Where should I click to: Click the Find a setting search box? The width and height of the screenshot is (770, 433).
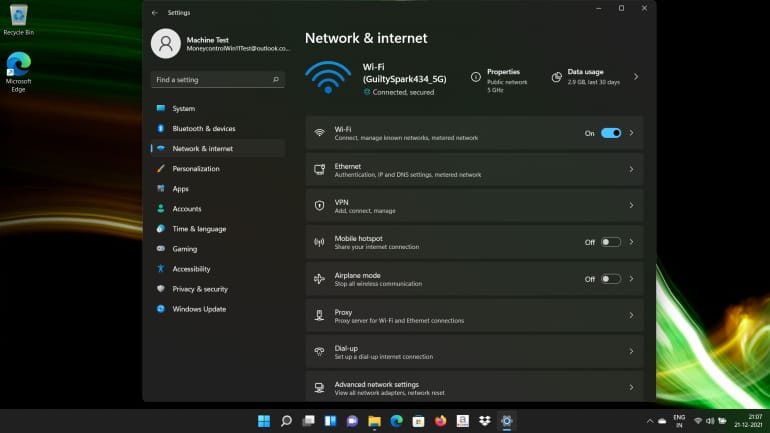pyautogui.click(x=210, y=79)
